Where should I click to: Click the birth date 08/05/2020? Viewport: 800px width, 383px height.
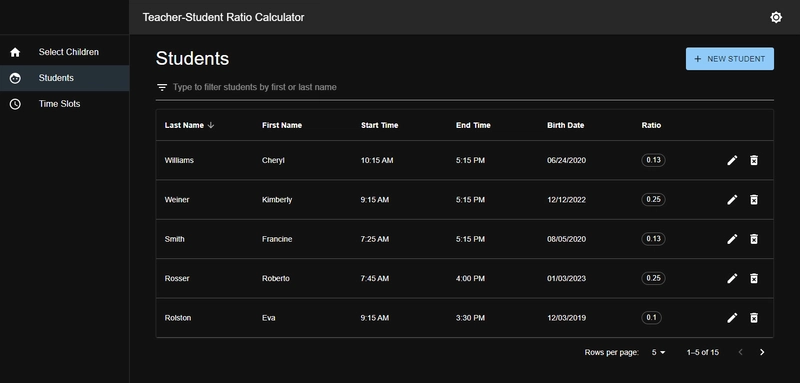(x=566, y=239)
